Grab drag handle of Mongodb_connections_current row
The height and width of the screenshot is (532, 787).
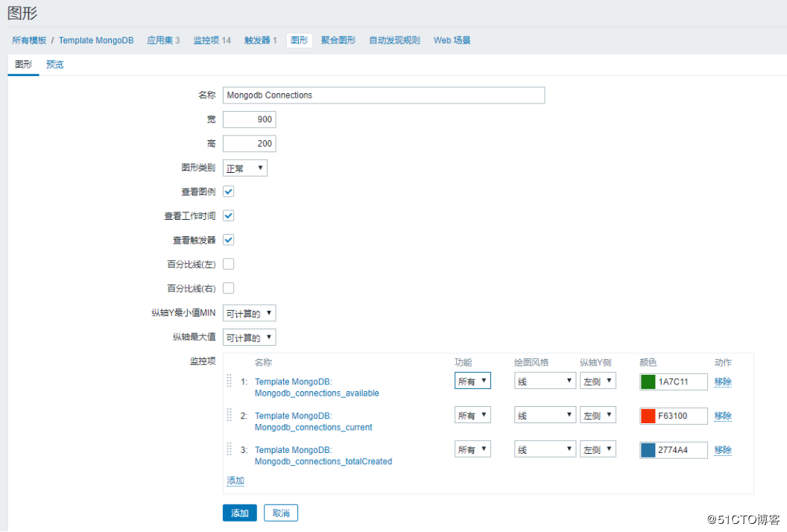point(230,415)
